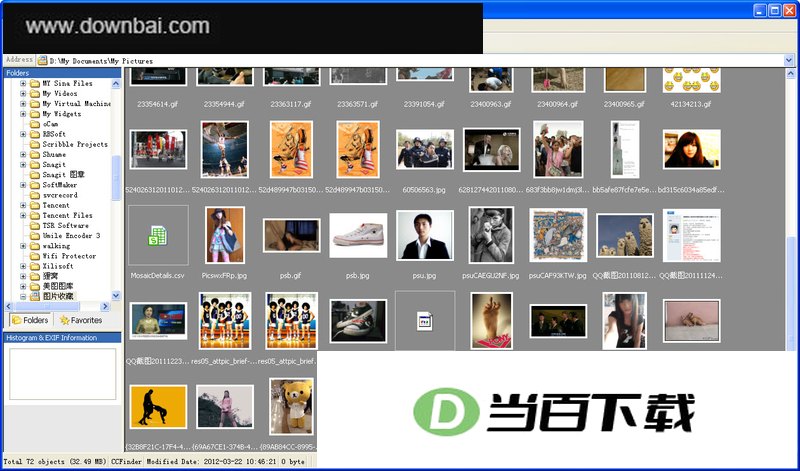Viewport: 800px width, 471px height.
Task: Click the folder tree horizontal scroll right arrow
Action: (x=105, y=307)
